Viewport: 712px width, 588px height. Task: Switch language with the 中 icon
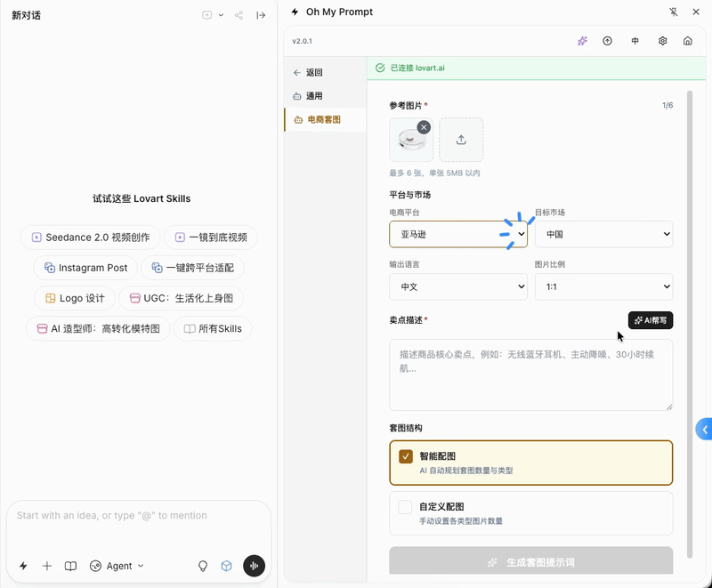635,41
